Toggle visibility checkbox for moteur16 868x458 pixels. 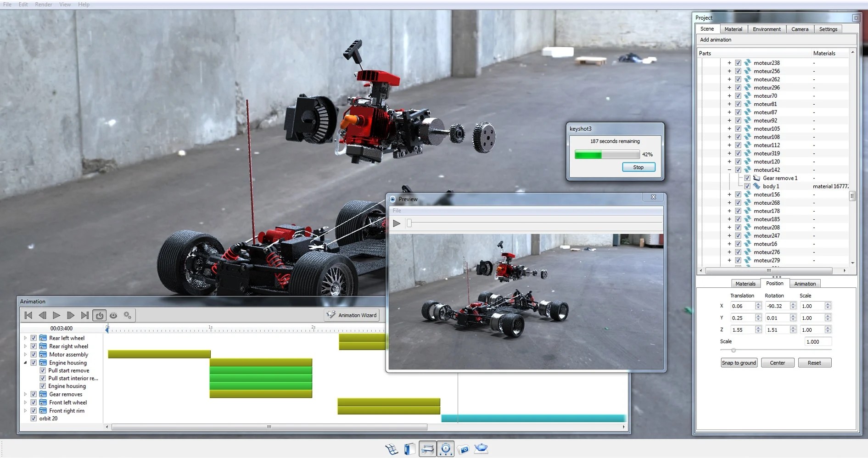tap(738, 244)
